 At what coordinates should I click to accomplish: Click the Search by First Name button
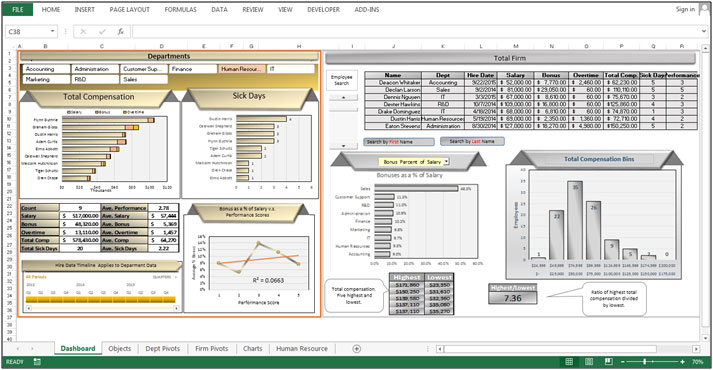399,142
